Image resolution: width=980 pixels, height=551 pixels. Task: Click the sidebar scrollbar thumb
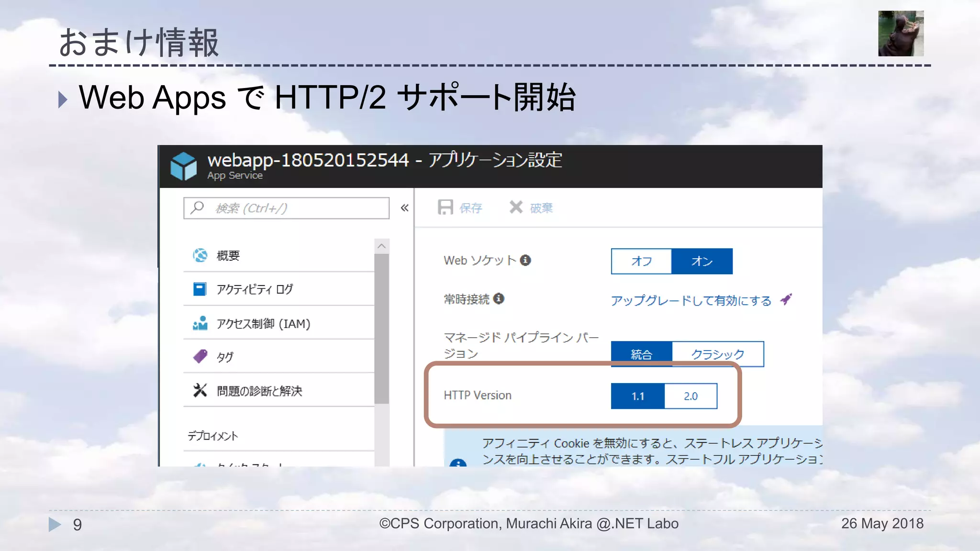click(381, 329)
